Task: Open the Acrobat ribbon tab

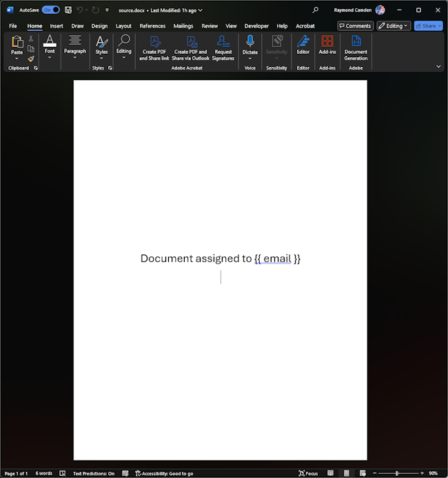Action: (305, 26)
